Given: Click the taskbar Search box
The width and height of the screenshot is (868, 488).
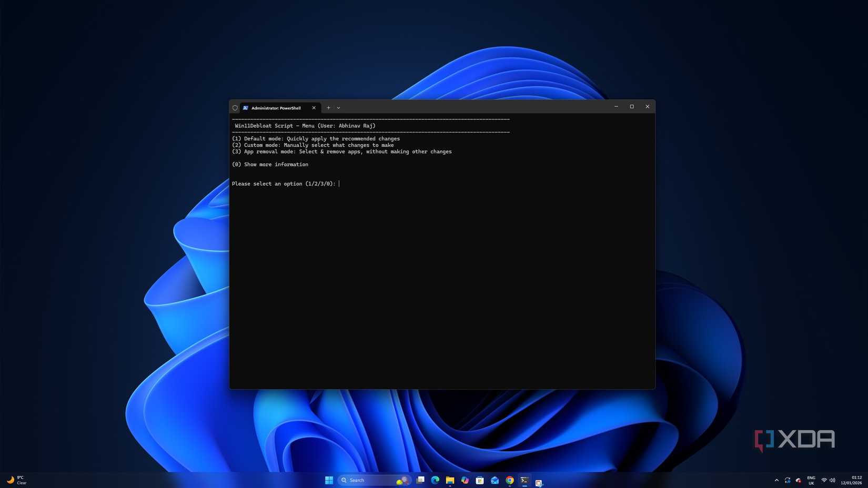Looking at the screenshot, I should [375, 480].
